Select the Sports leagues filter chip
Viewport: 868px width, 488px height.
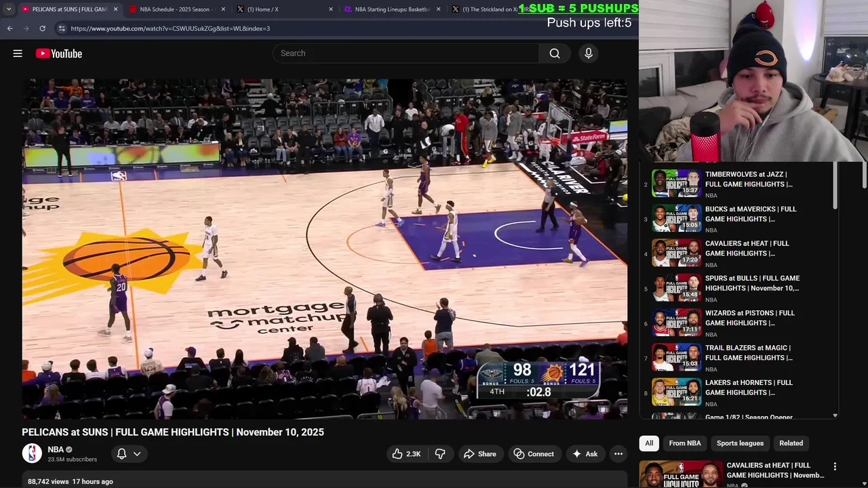pyautogui.click(x=740, y=443)
